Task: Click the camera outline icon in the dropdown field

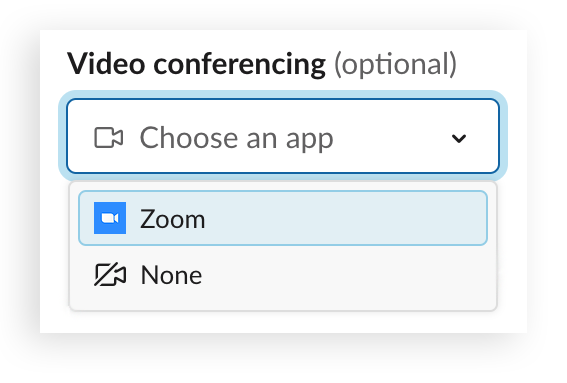Action: point(108,138)
